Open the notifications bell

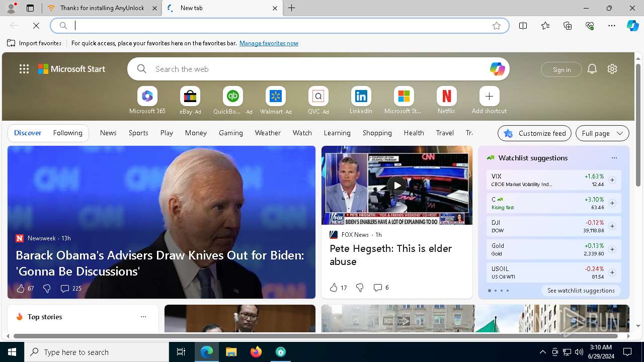[x=592, y=69]
